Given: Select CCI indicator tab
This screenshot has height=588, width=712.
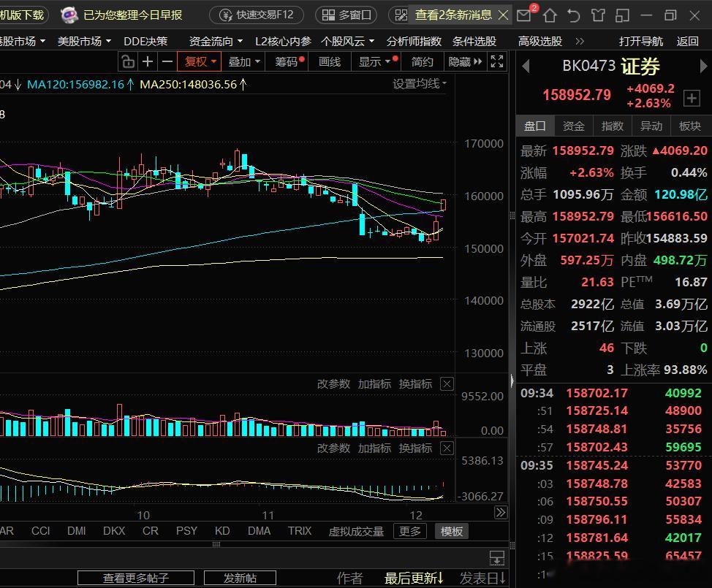Looking at the screenshot, I should coord(40,531).
